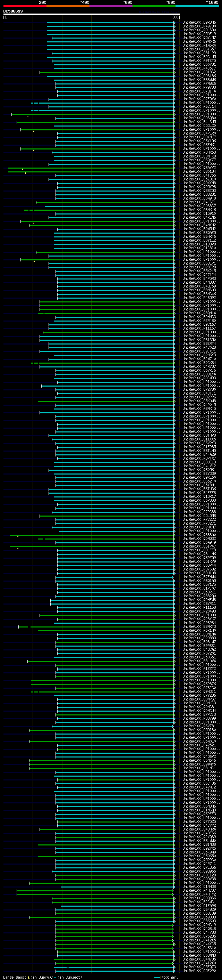Select hit UniRef100_A1A6K4

(199, 45)
